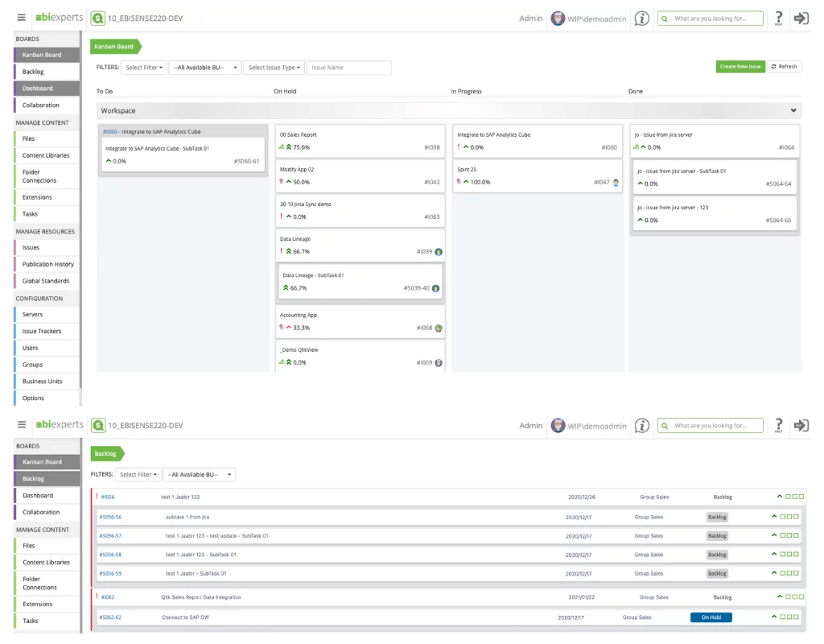Click the green Qlik app icon in the Backlog view header
The image size is (824, 644).
(x=97, y=425)
